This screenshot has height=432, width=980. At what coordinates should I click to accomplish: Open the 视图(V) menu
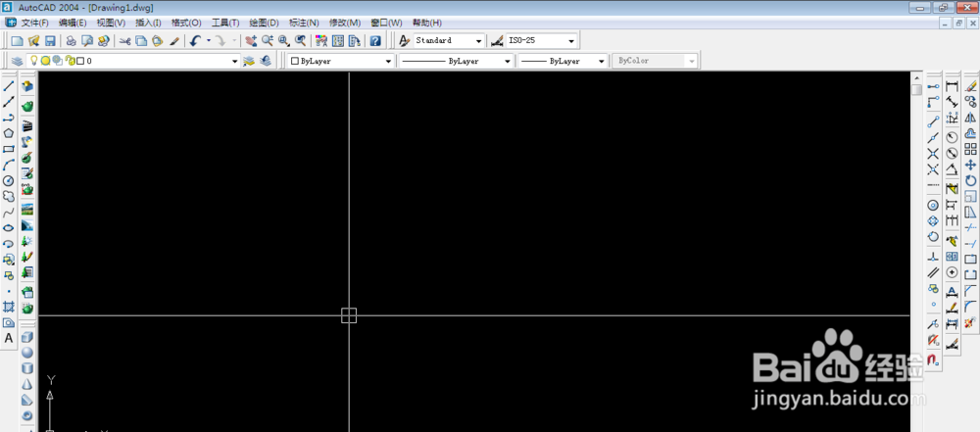112,23
